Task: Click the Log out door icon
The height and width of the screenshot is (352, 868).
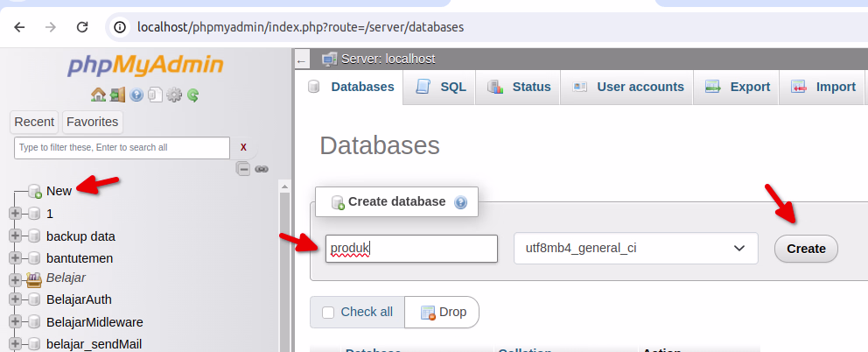Action: (117, 95)
